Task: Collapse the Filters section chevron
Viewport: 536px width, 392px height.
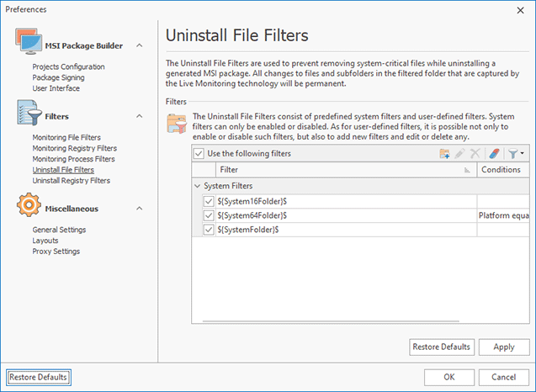Action: point(139,116)
